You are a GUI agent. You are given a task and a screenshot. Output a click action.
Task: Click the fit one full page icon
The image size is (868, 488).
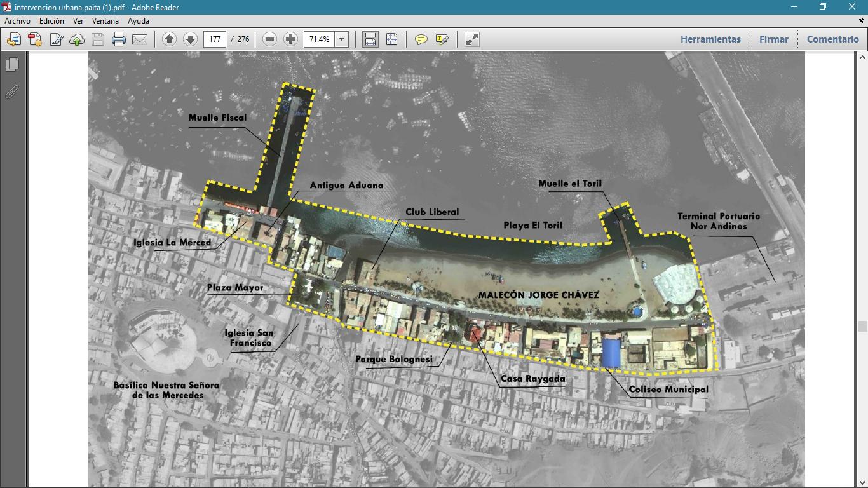click(391, 39)
